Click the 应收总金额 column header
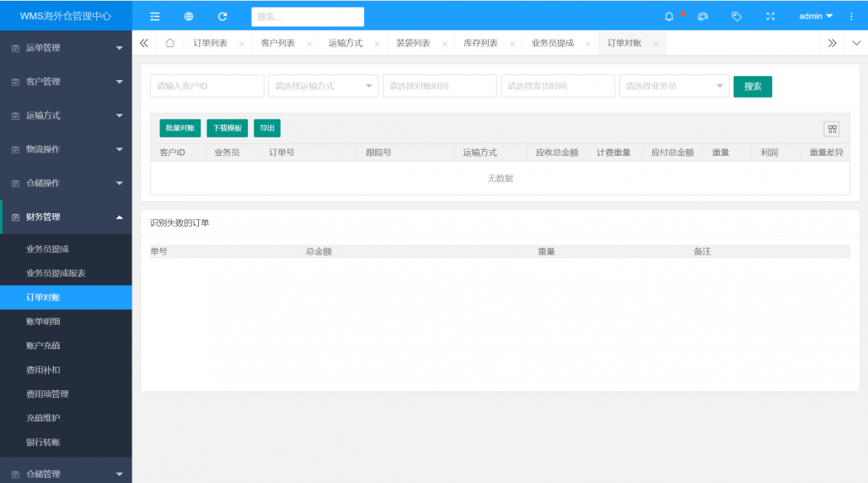Image resolution: width=868 pixels, height=483 pixels. pyautogui.click(x=557, y=153)
